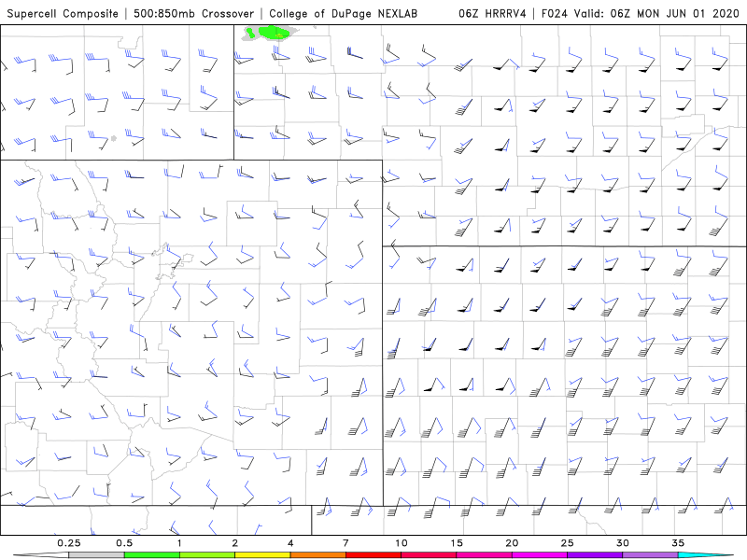Pick the yellow-green colorbar segment between 1 and 2

point(207,555)
